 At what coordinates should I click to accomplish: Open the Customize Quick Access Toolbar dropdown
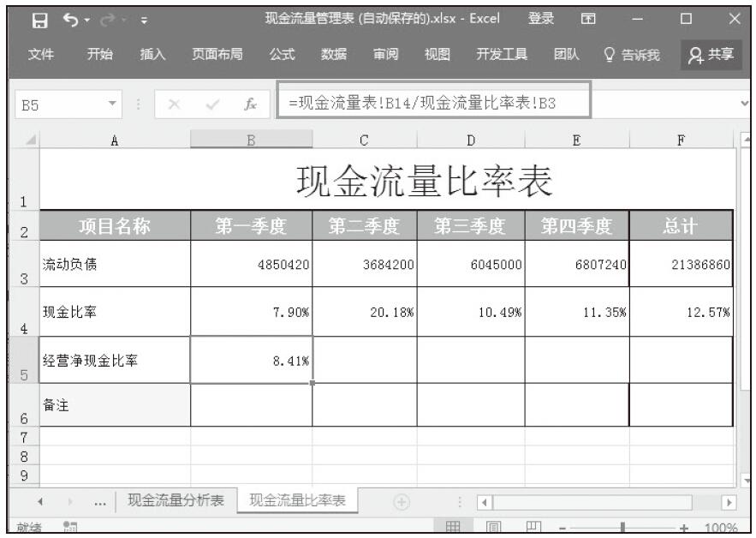point(143,19)
